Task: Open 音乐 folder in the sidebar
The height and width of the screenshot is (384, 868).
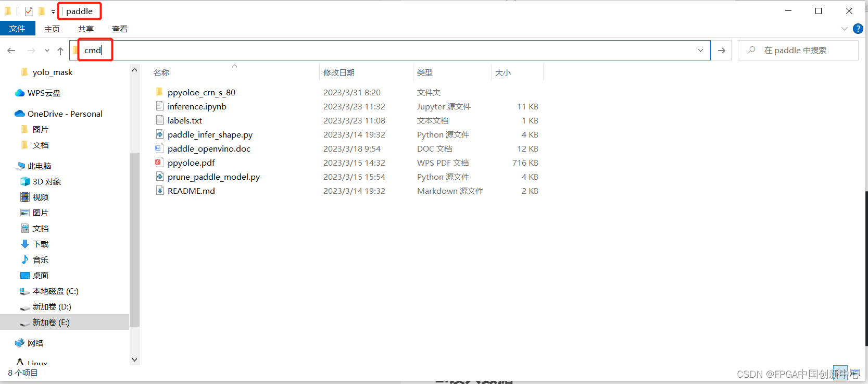Action: (x=40, y=260)
